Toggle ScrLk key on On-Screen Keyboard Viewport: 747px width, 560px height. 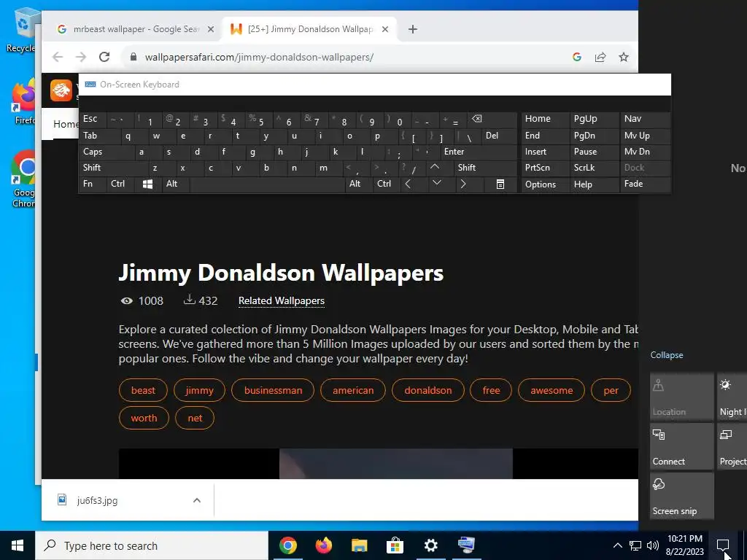595,168
